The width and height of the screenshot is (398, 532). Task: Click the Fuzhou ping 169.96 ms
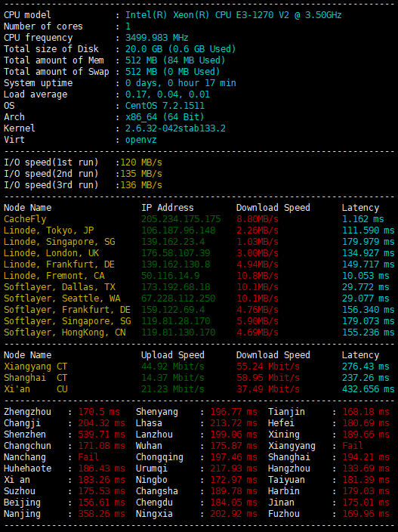click(x=366, y=514)
